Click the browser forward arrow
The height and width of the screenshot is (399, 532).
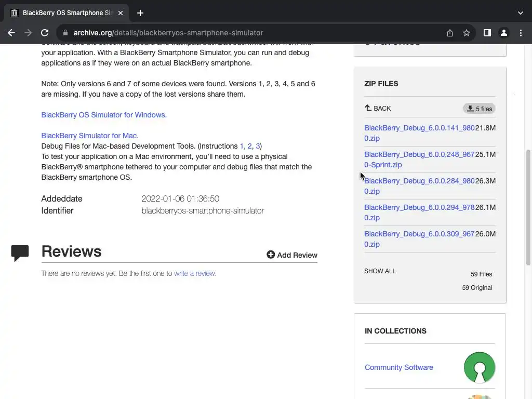28,33
